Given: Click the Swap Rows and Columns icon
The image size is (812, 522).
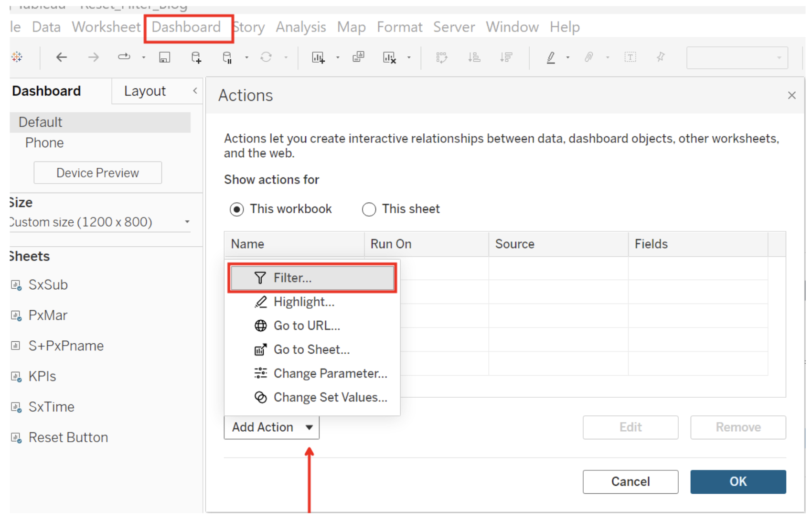Looking at the screenshot, I should (442, 57).
